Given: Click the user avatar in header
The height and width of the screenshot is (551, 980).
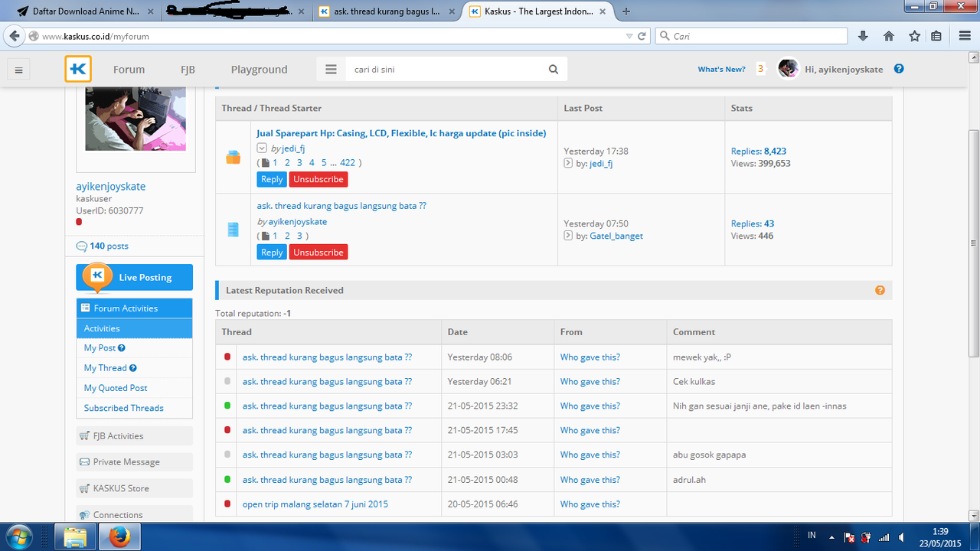Looking at the screenshot, I should [789, 68].
